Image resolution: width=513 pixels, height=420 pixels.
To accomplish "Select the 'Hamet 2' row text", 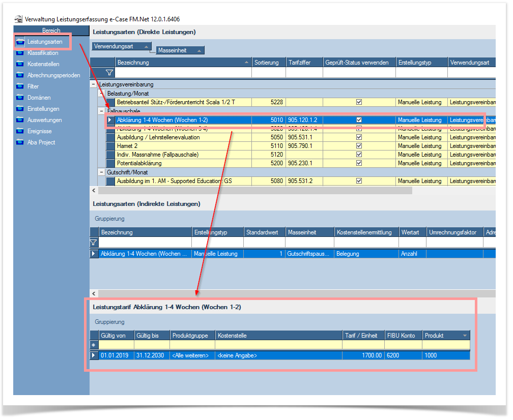I will tap(127, 146).
